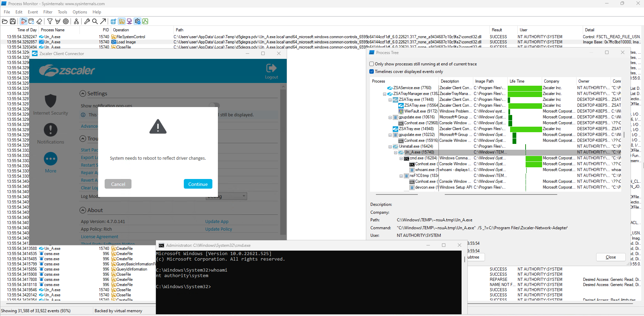This screenshot has width=644, height=316.
Task: Open the Event menu
Action: [33, 12]
